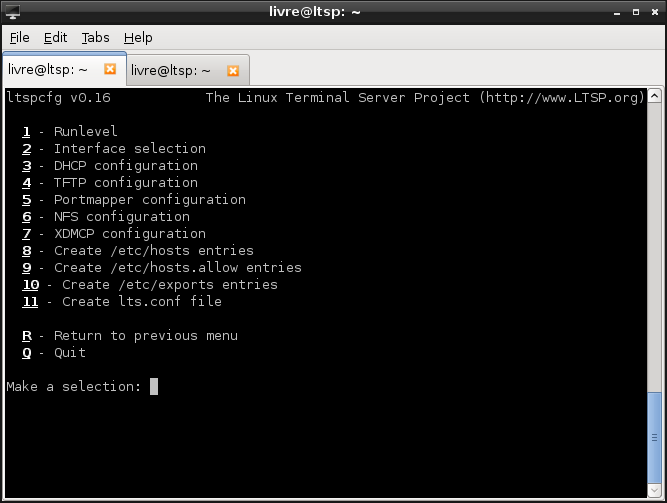Screen dimensions: 667x503
Task: Click the 'Quit' option line
Action: coord(54,353)
